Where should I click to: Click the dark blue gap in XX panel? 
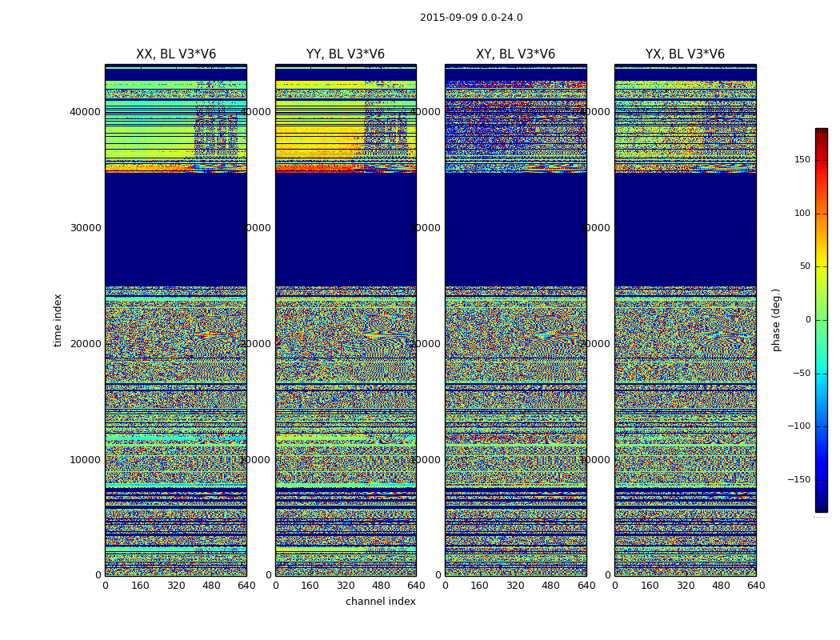coord(176,229)
